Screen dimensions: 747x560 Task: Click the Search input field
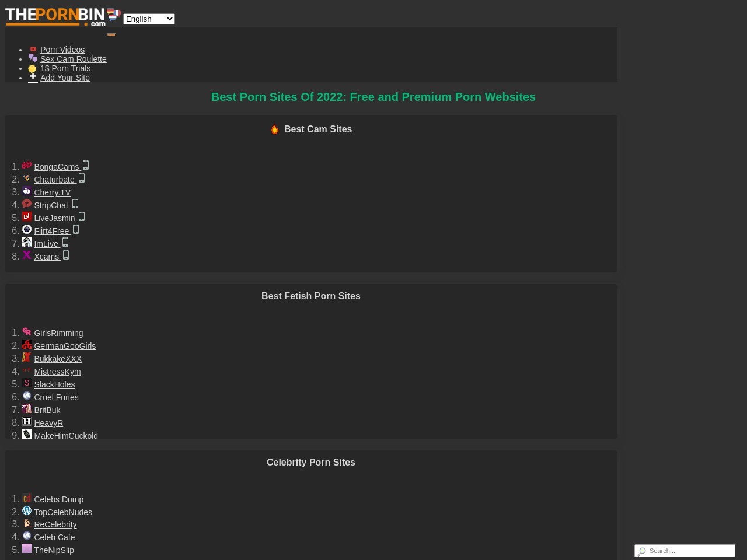click(685, 551)
